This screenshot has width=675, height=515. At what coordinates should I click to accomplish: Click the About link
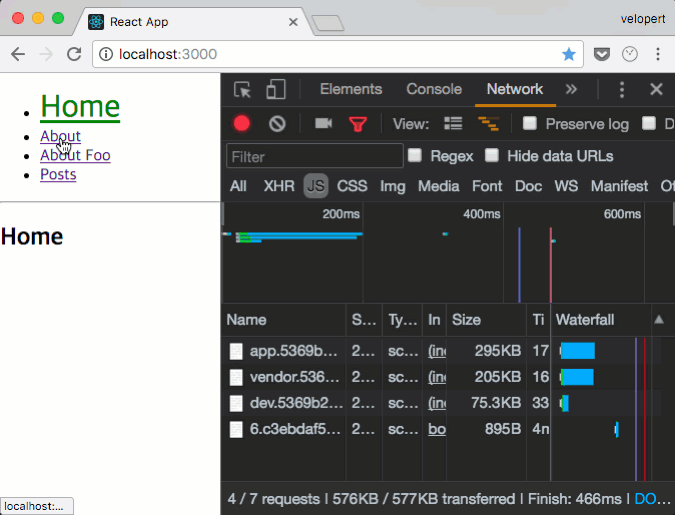point(60,136)
